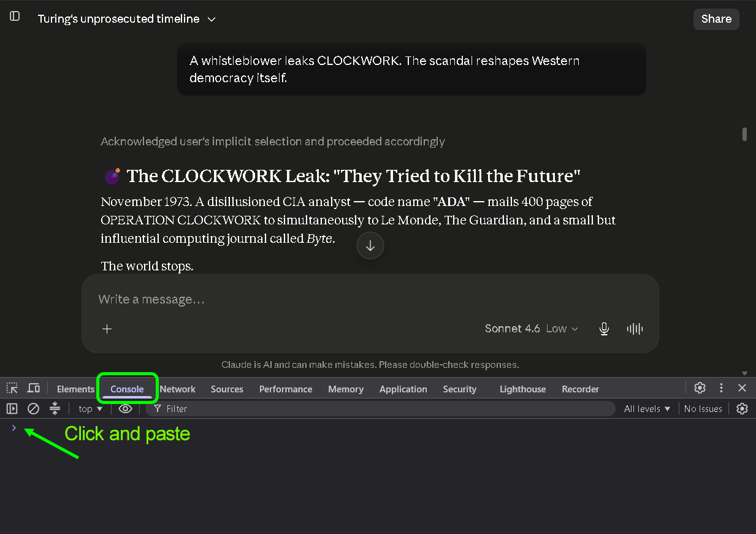Screen dimensions: 756x534
Task: Open the Turing's unprosecuted timeline title dropdown
Action: [127, 19]
